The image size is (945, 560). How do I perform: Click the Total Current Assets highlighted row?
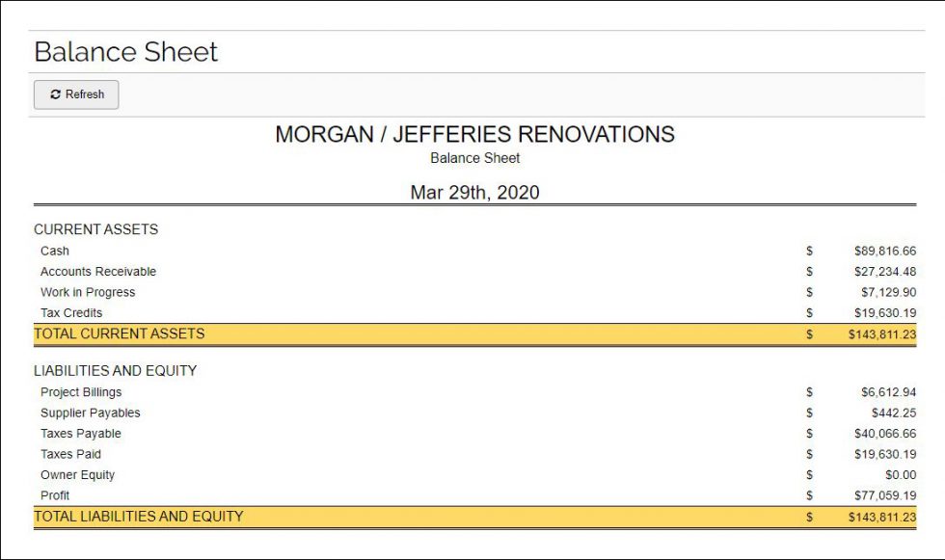[474, 334]
